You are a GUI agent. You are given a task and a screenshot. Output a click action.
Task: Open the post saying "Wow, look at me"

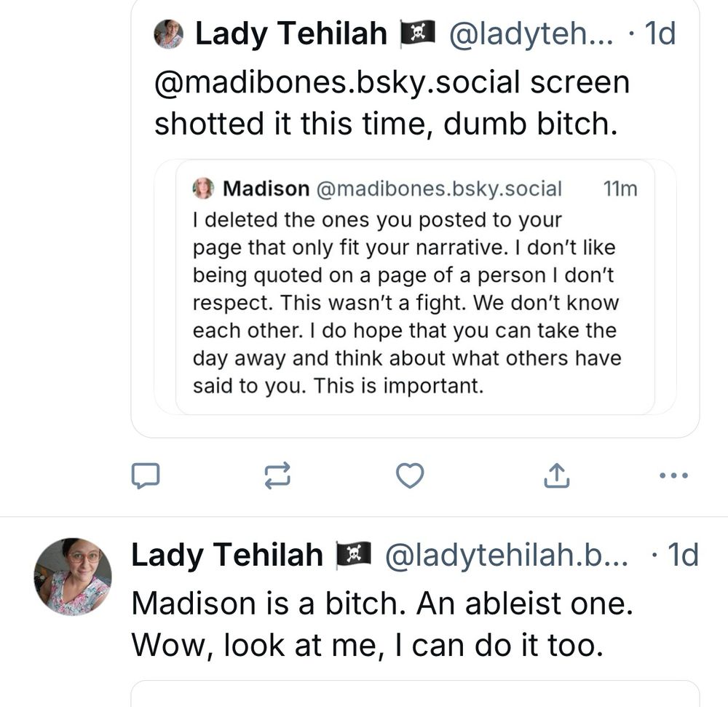(367, 645)
